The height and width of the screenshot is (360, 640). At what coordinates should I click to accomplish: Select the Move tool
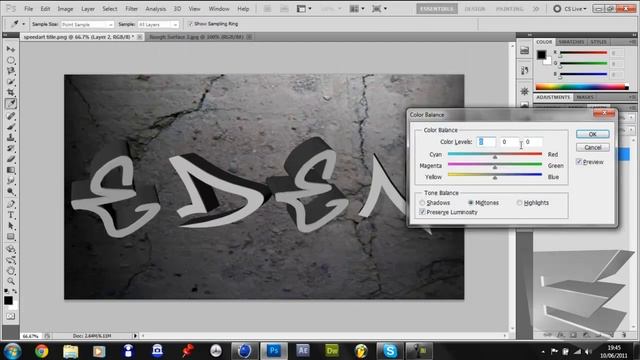pos(11,49)
